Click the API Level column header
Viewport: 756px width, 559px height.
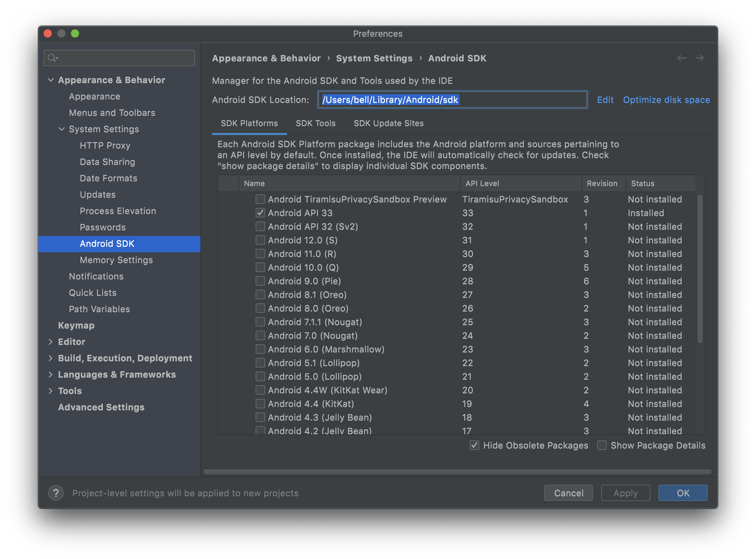[521, 183]
